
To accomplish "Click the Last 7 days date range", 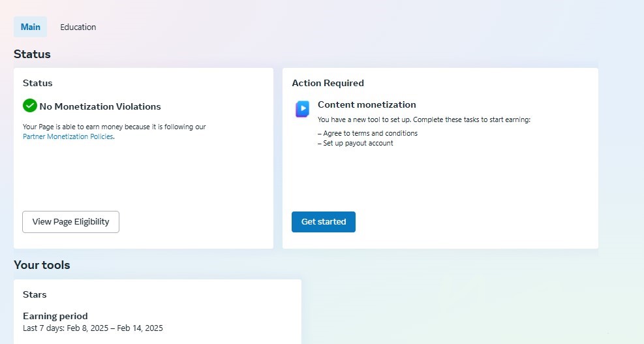I will click(93, 328).
